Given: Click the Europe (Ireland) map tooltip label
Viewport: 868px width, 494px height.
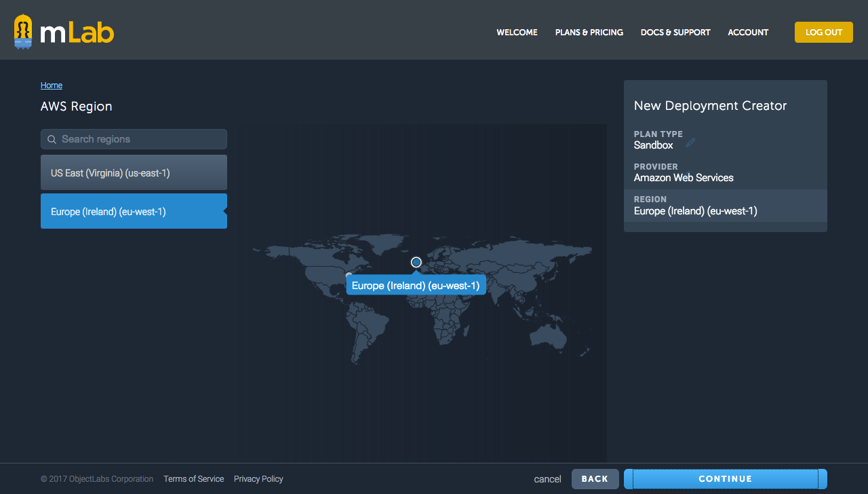Looking at the screenshot, I should coord(416,286).
